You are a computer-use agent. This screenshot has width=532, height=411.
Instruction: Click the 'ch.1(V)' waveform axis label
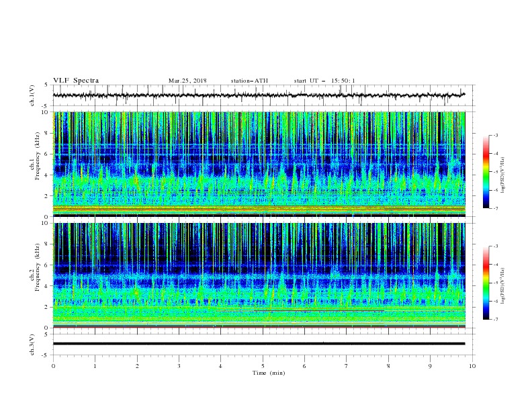pos(32,95)
